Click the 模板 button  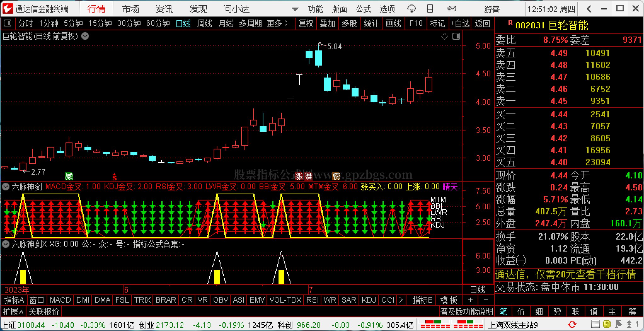[x=449, y=300]
